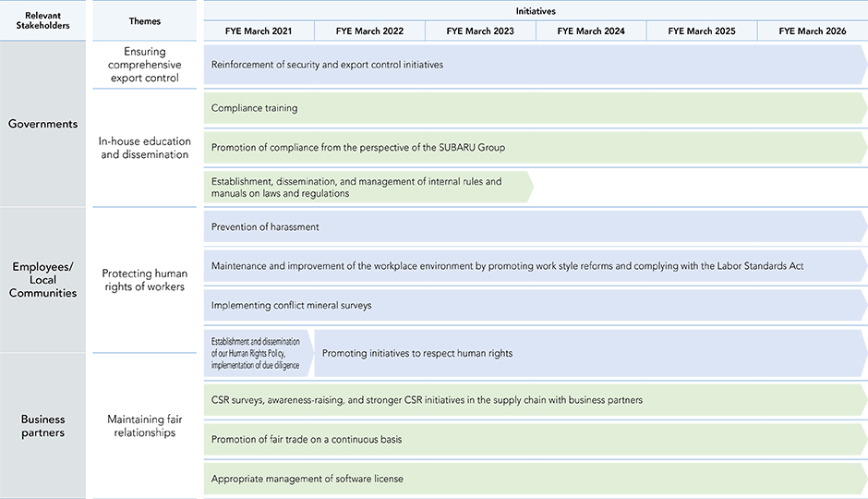Click Promotion of compliance SUBARU Group bar
The width and height of the screenshot is (868, 499).
(x=536, y=147)
